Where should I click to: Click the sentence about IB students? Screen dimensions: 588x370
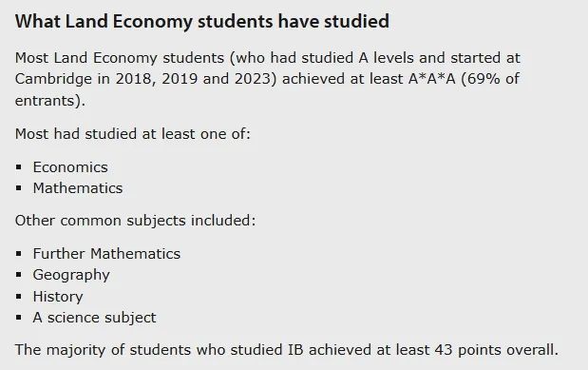tap(287, 350)
